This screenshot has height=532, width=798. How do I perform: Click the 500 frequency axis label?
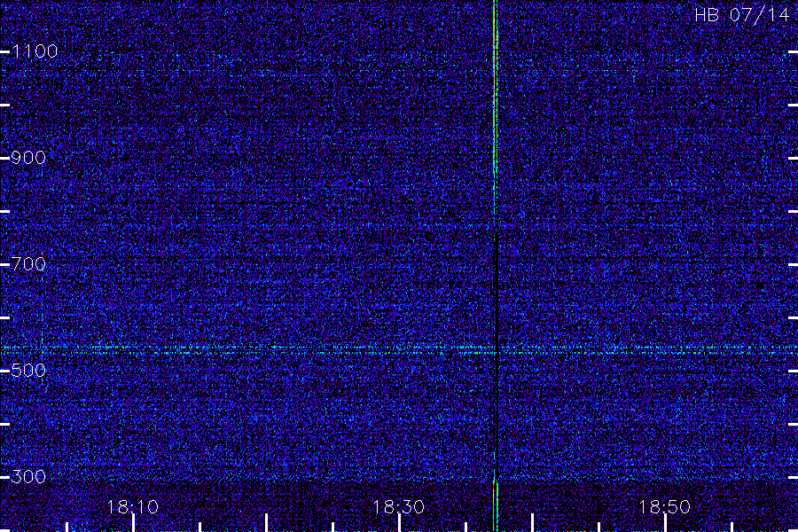pyautogui.click(x=28, y=370)
